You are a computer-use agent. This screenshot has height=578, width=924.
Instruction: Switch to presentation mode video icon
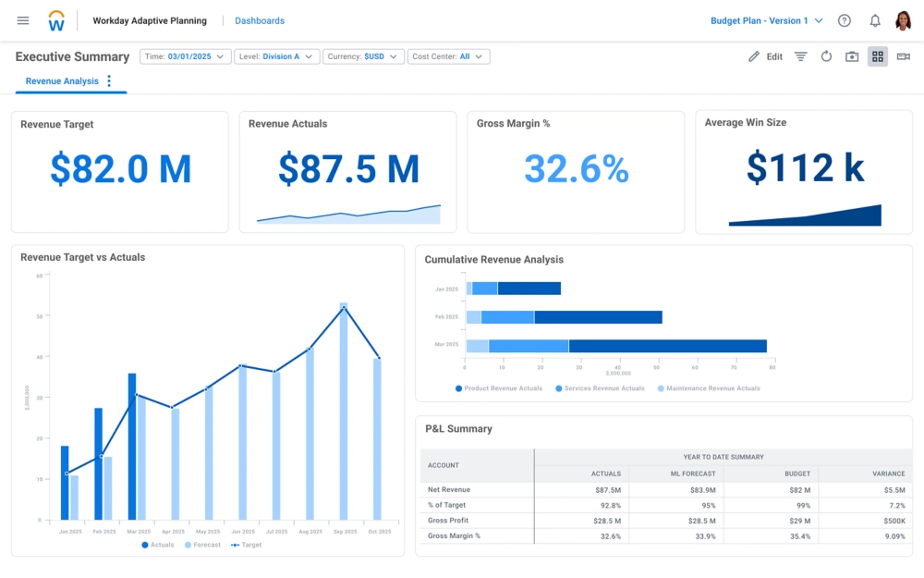pyautogui.click(x=903, y=56)
